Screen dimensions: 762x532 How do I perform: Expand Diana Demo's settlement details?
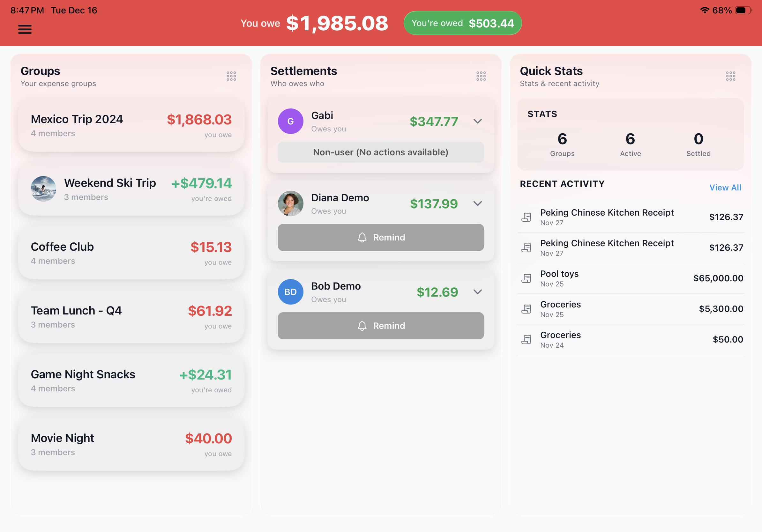(x=478, y=203)
